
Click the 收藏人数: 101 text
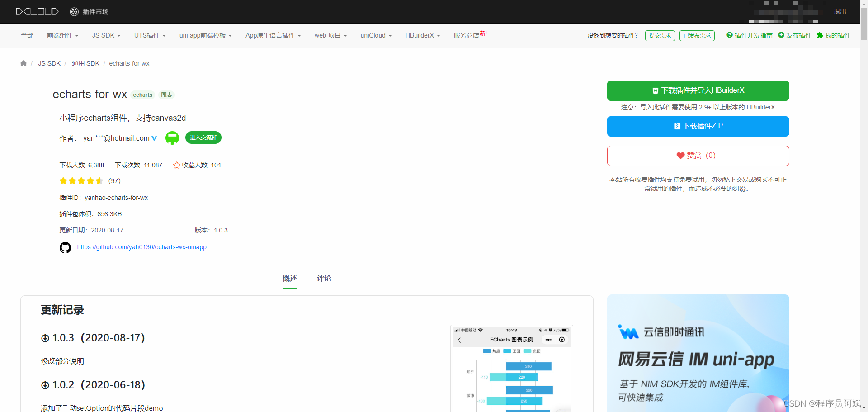(202, 165)
